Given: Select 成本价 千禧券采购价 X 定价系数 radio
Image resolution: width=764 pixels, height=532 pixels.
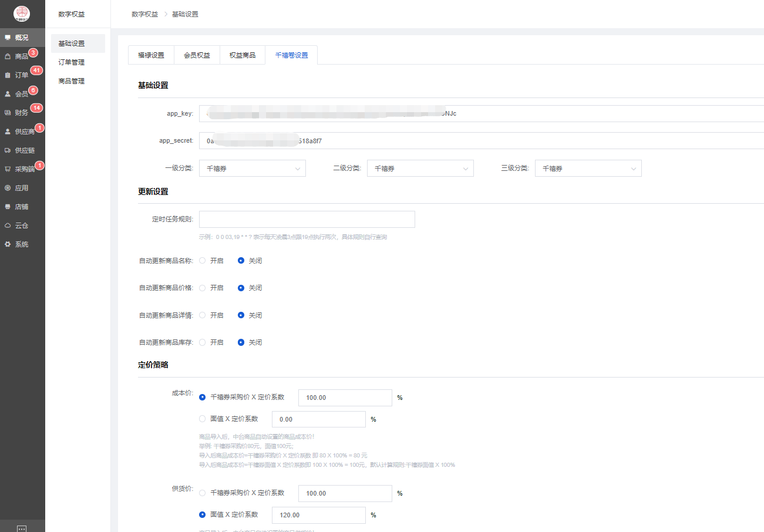Looking at the screenshot, I should (203, 397).
